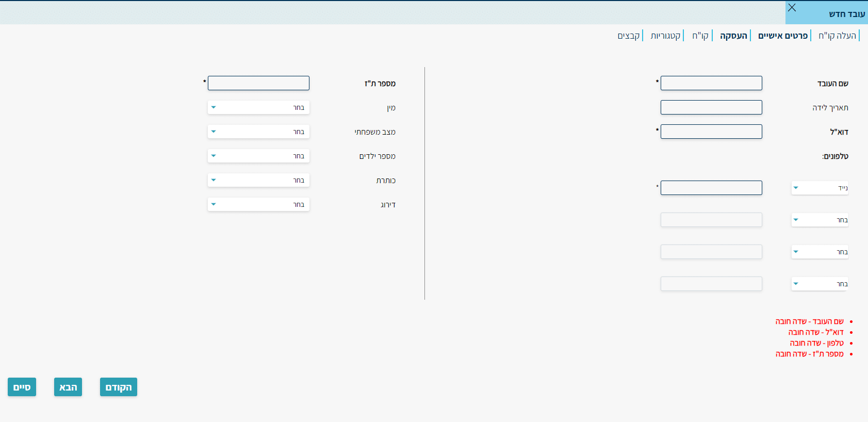Click the error דוא"ל - שדה חובה

coord(816,332)
